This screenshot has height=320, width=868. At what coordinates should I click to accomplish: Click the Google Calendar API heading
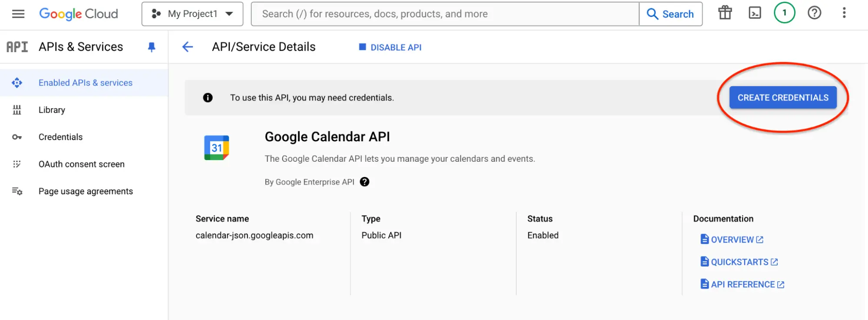tap(327, 137)
